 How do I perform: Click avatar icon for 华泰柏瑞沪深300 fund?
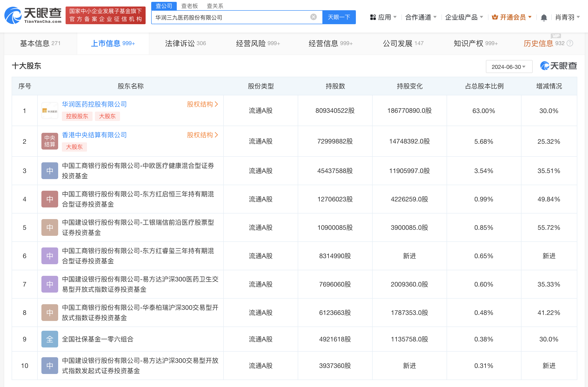(x=50, y=313)
